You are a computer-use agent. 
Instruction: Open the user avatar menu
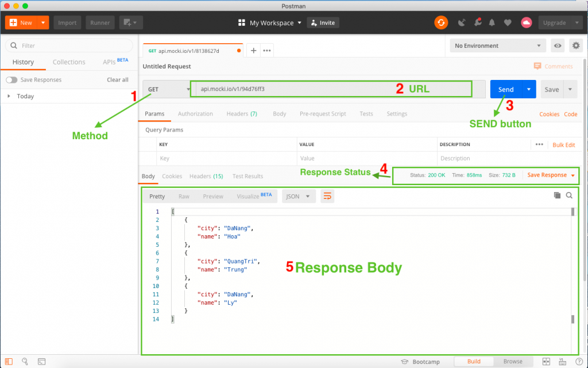tap(527, 22)
